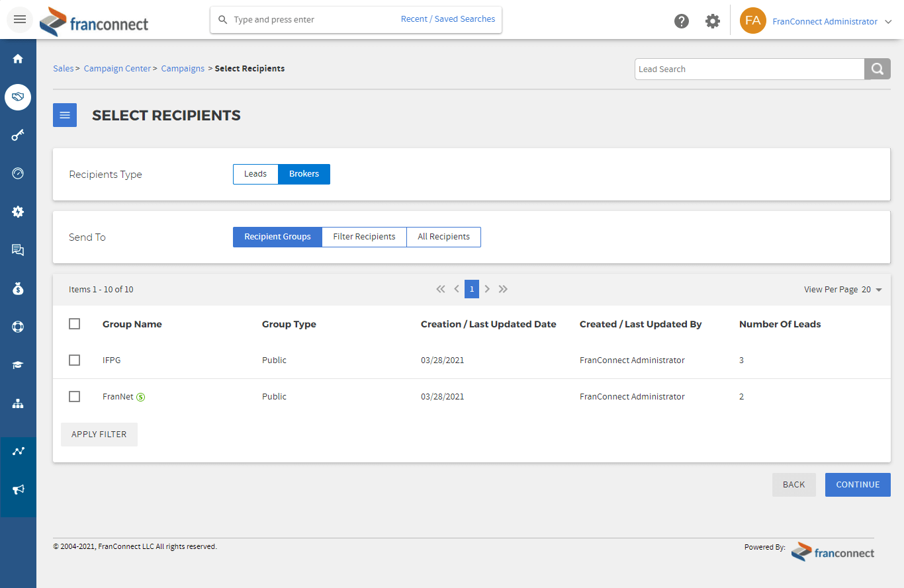Image resolution: width=904 pixels, height=588 pixels.
Task: Toggle the select-all header checkbox
Action: click(74, 324)
